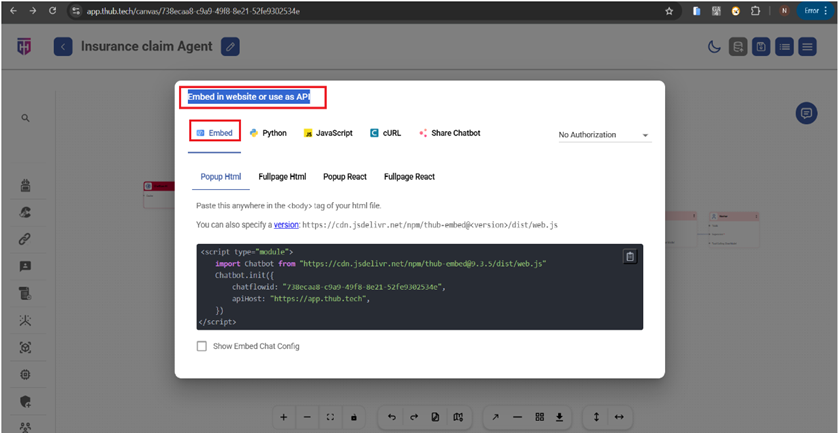Click the chain link icon in sidebar

[x=25, y=239]
